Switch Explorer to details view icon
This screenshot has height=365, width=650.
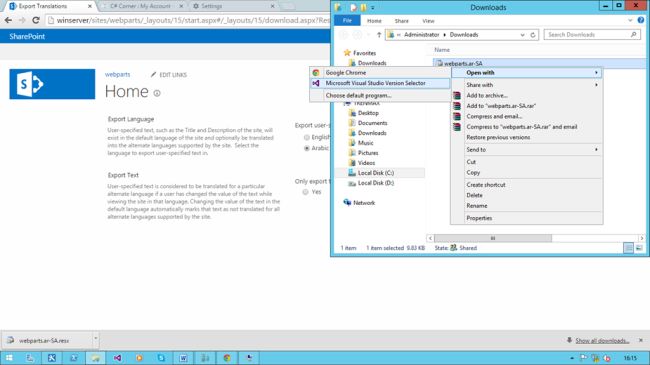point(628,248)
